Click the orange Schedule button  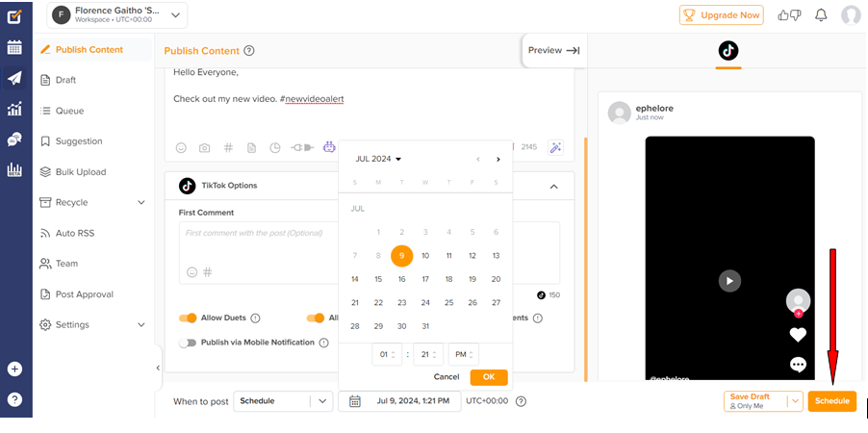click(832, 401)
